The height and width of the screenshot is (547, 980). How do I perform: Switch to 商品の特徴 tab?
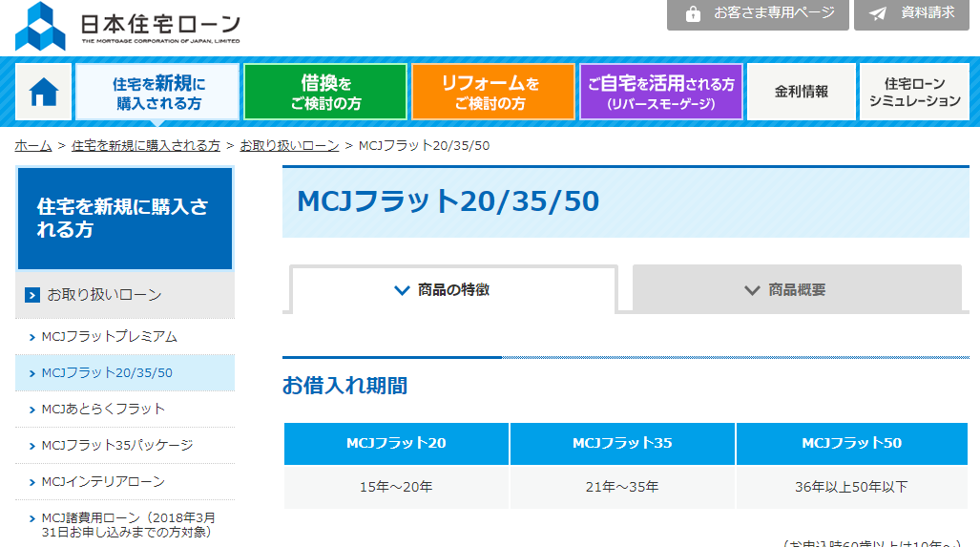click(454, 290)
